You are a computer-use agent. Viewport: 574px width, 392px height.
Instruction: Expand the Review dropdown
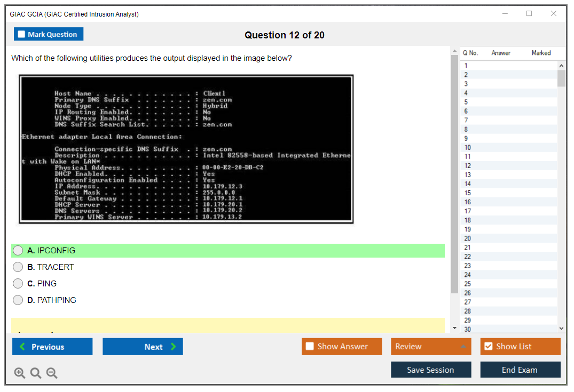pyautogui.click(x=463, y=347)
